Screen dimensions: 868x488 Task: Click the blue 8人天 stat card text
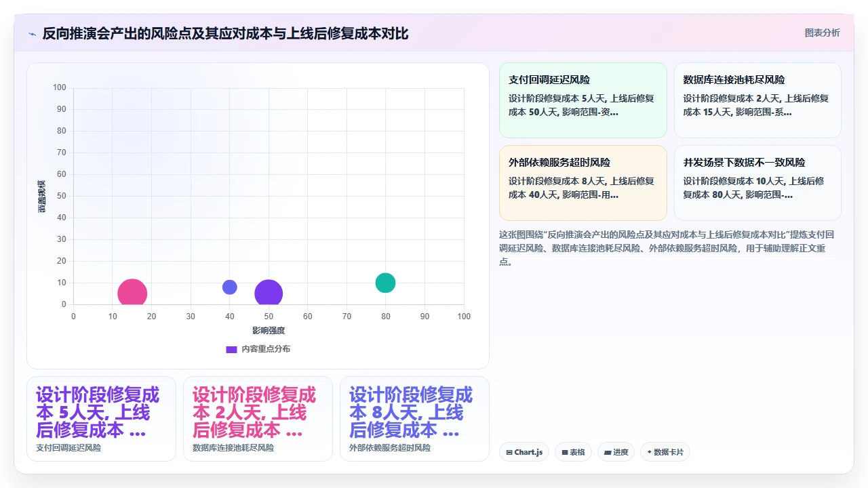point(411,412)
